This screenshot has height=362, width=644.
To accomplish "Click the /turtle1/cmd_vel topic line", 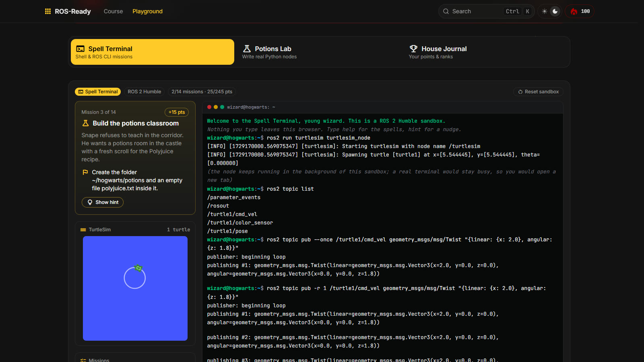I will click(x=232, y=214).
